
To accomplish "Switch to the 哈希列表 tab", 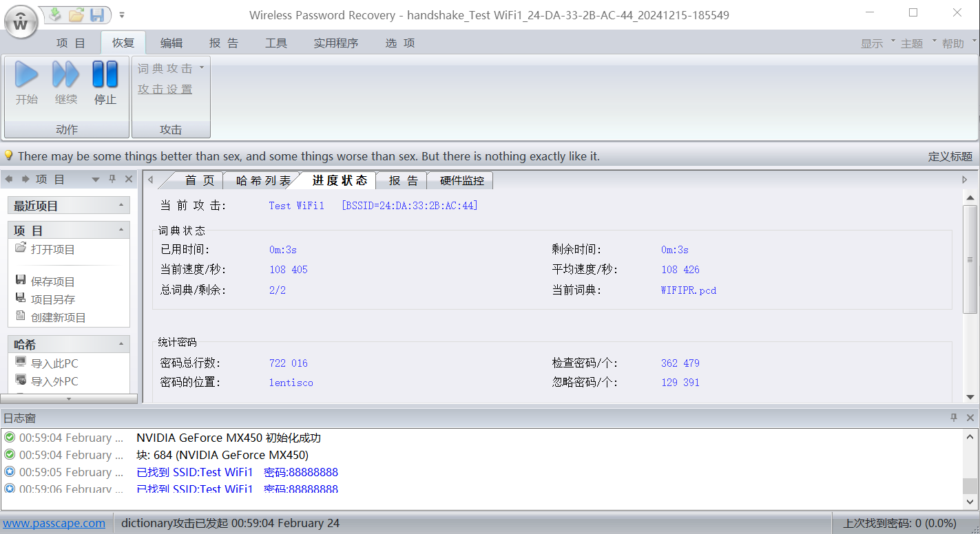I will [x=262, y=180].
